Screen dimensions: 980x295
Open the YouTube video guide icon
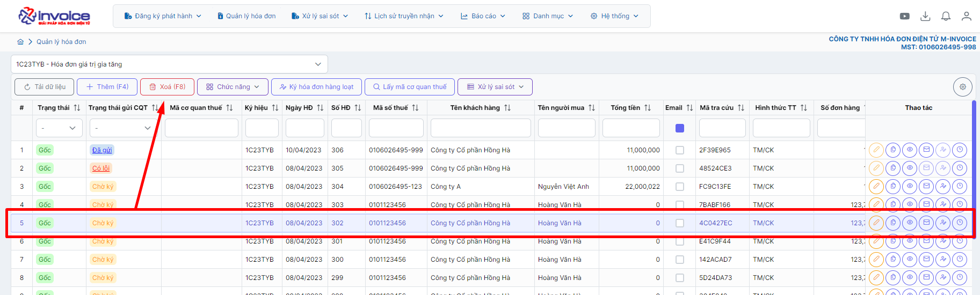point(905,16)
